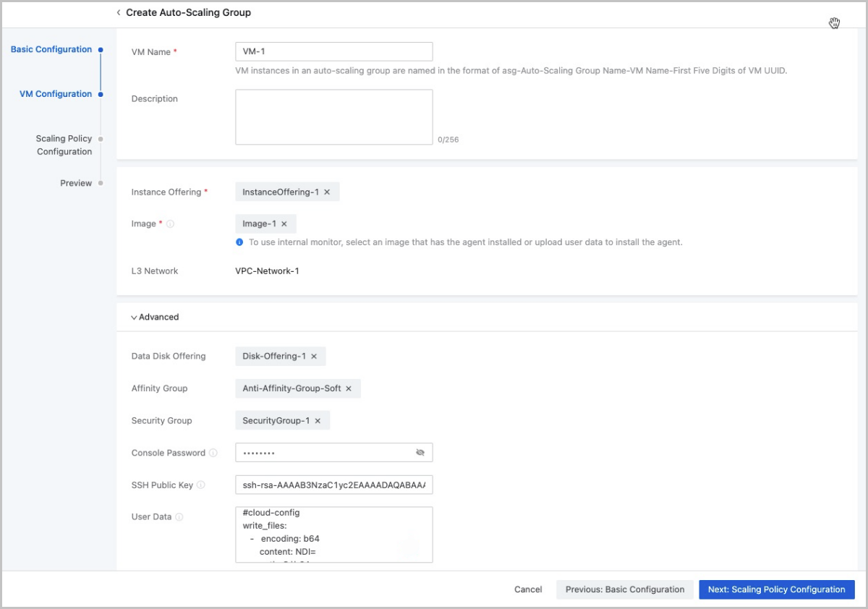Remove the Image-1 selection

[284, 224]
